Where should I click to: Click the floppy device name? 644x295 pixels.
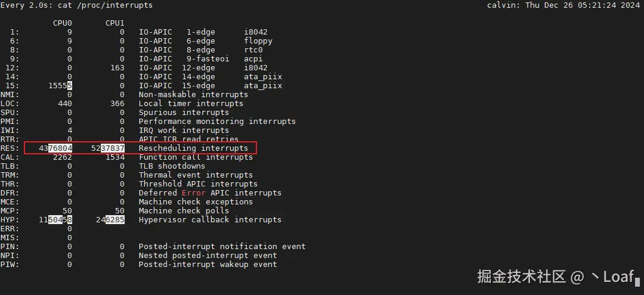coord(258,41)
